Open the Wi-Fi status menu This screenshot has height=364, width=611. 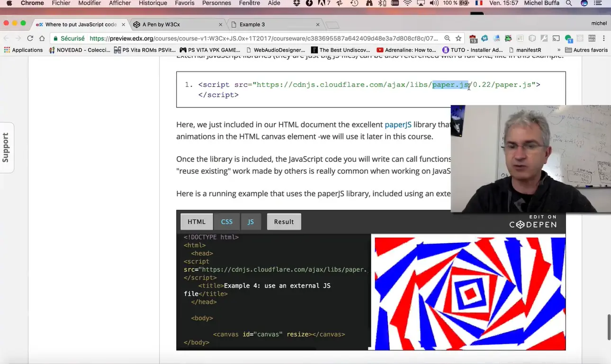click(x=407, y=3)
